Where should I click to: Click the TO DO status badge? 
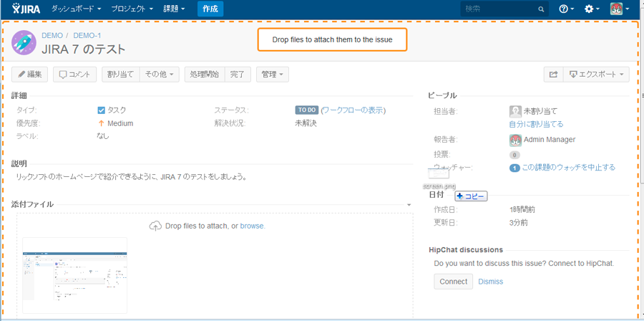click(x=307, y=110)
